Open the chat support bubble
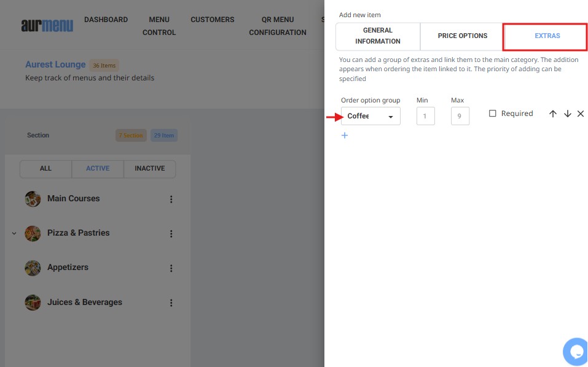The width and height of the screenshot is (588, 367). (576, 351)
